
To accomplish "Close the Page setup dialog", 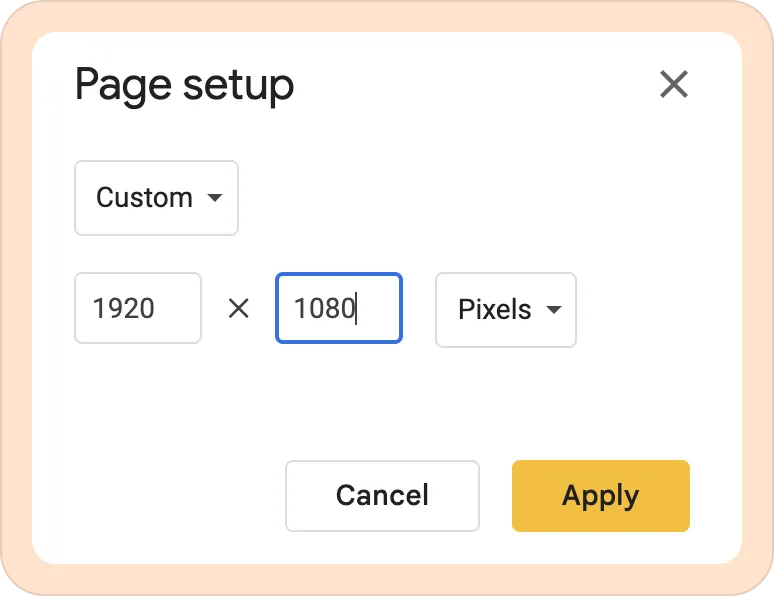I will (674, 84).
